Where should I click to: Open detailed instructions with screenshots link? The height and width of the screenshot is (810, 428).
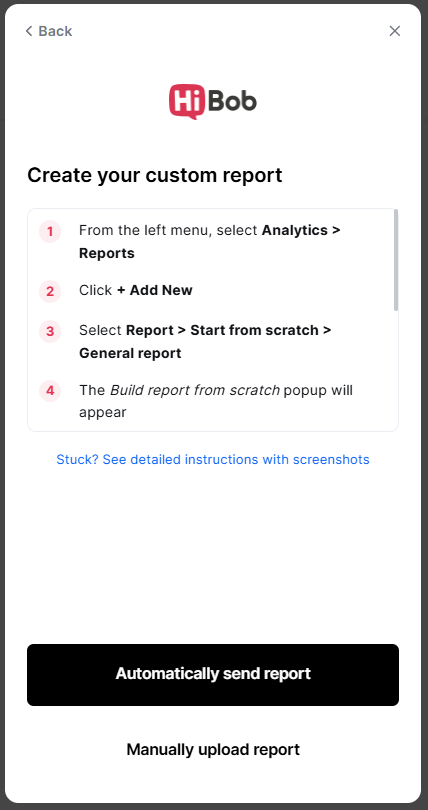pos(213,459)
